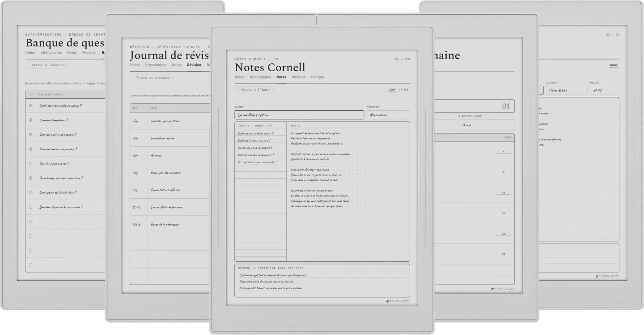Open Notes tab on Banque de questions page
This screenshot has width=644, height=335.
pos(72,53)
